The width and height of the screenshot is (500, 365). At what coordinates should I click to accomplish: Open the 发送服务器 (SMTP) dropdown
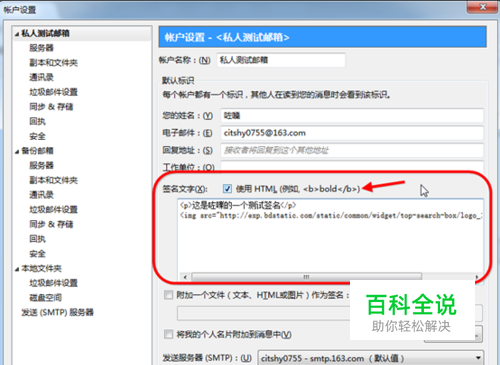coord(371,358)
